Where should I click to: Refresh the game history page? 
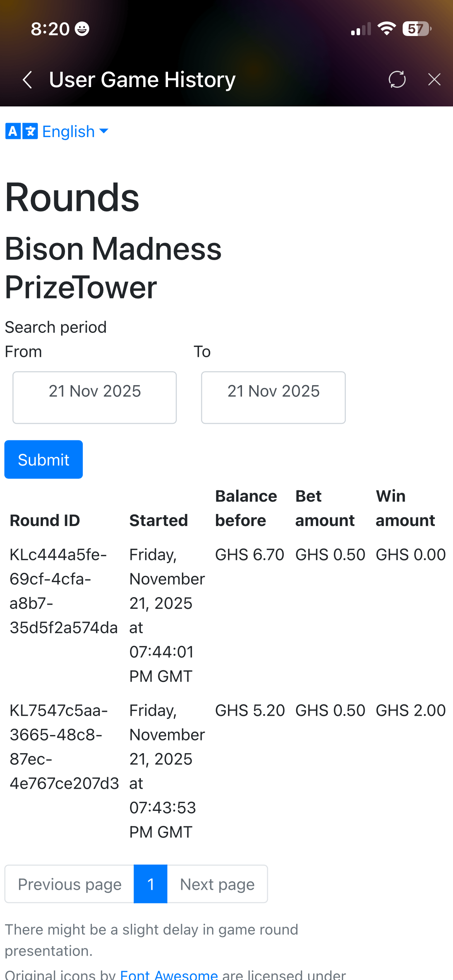pyautogui.click(x=397, y=79)
